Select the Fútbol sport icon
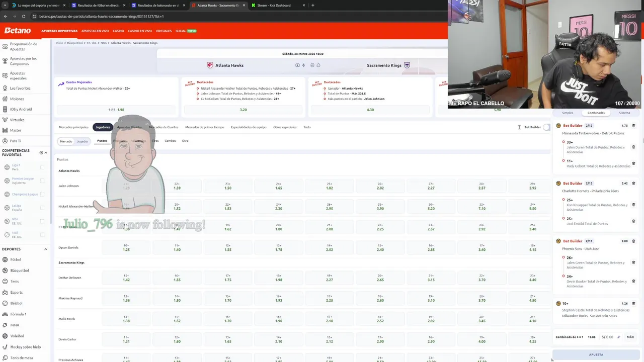The image size is (644, 362). (5, 259)
